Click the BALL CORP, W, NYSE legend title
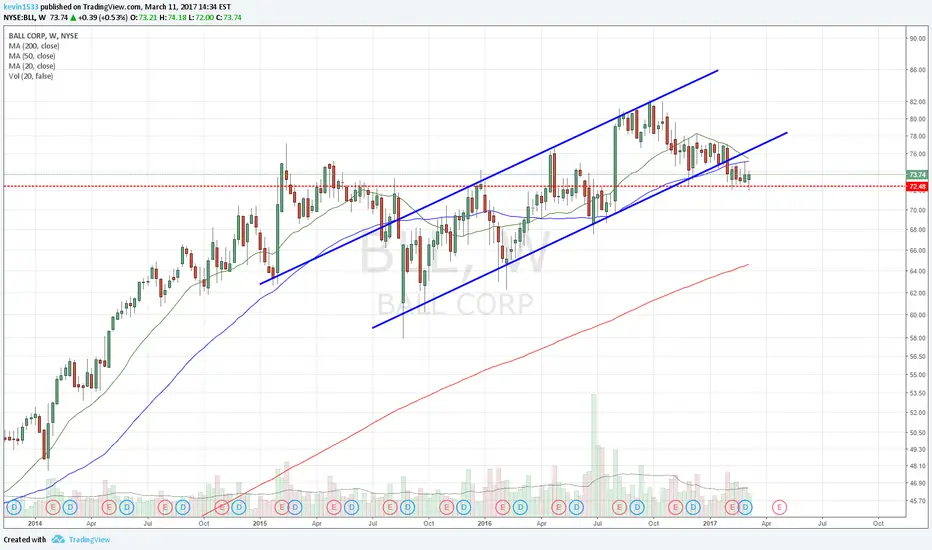 tap(43, 36)
